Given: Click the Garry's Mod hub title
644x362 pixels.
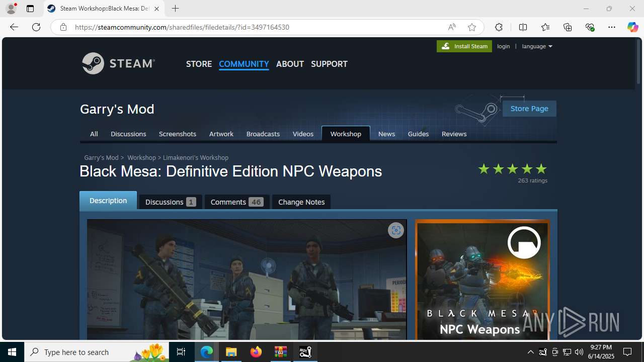Looking at the screenshot, I should (117, 109).
